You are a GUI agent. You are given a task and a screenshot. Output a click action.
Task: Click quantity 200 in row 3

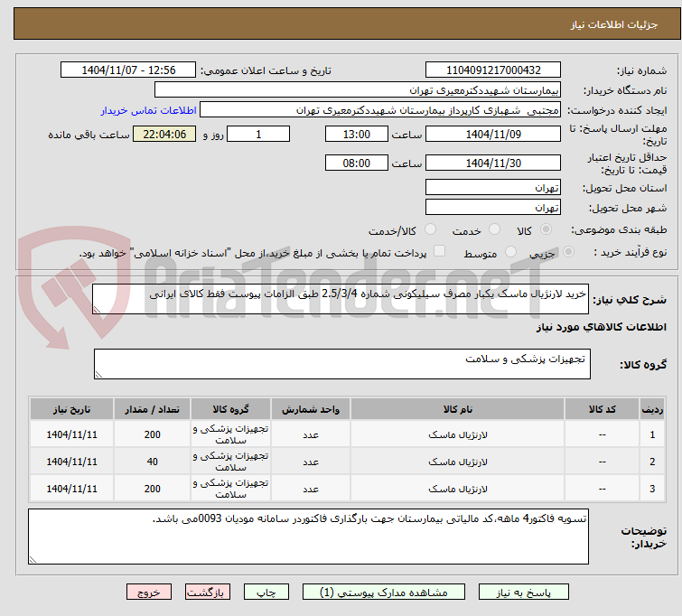point(153,489)
